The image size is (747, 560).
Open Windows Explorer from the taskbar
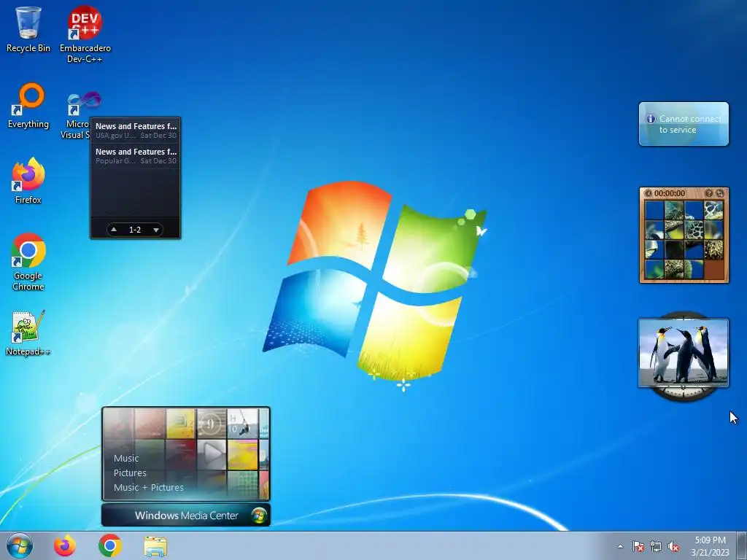[155, 546]
